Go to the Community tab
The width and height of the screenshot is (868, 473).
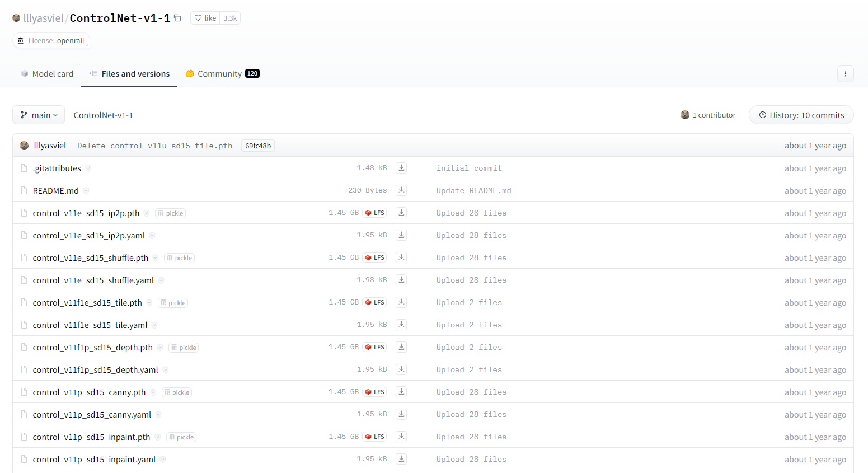tap(222, 73)
